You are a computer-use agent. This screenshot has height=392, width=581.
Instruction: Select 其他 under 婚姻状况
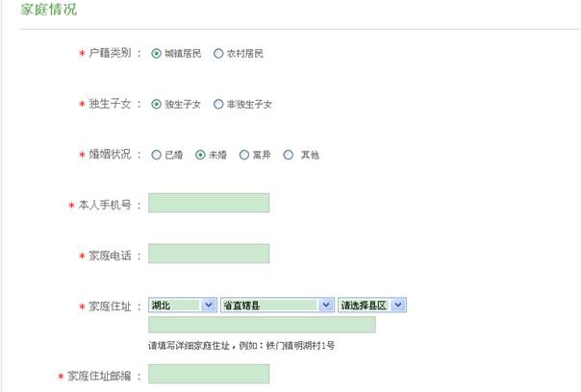click(289, 155)
